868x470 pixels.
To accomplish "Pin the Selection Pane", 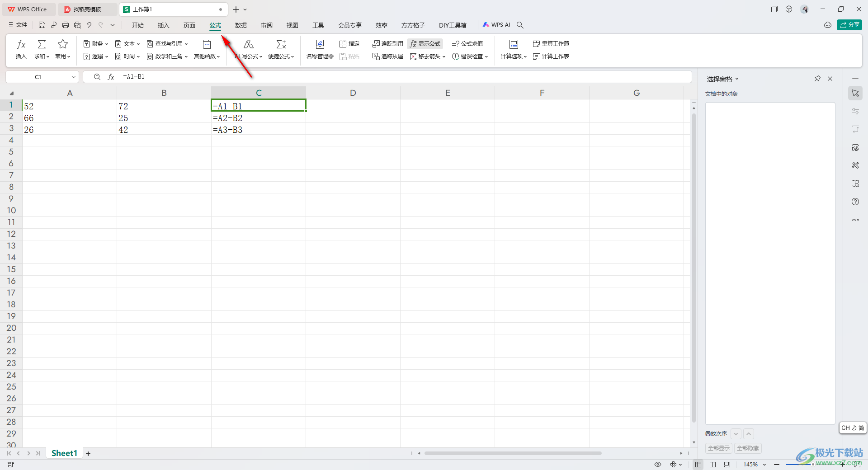I will (817, 79).
